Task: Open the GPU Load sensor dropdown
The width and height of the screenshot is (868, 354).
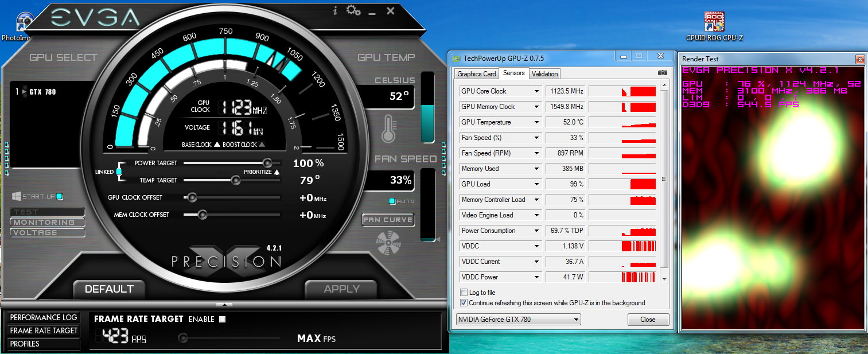Action: pyautogui.click(x=536, y=184)
